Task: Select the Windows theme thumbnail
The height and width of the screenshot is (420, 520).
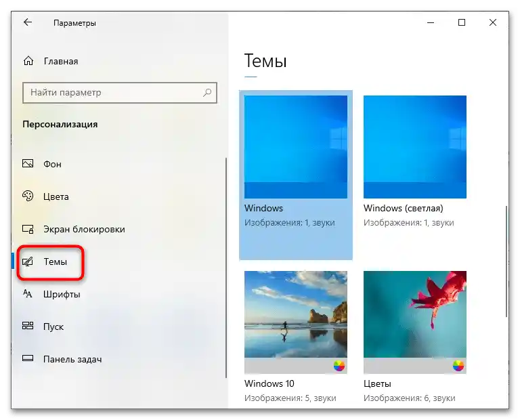Action: point(296,147)
